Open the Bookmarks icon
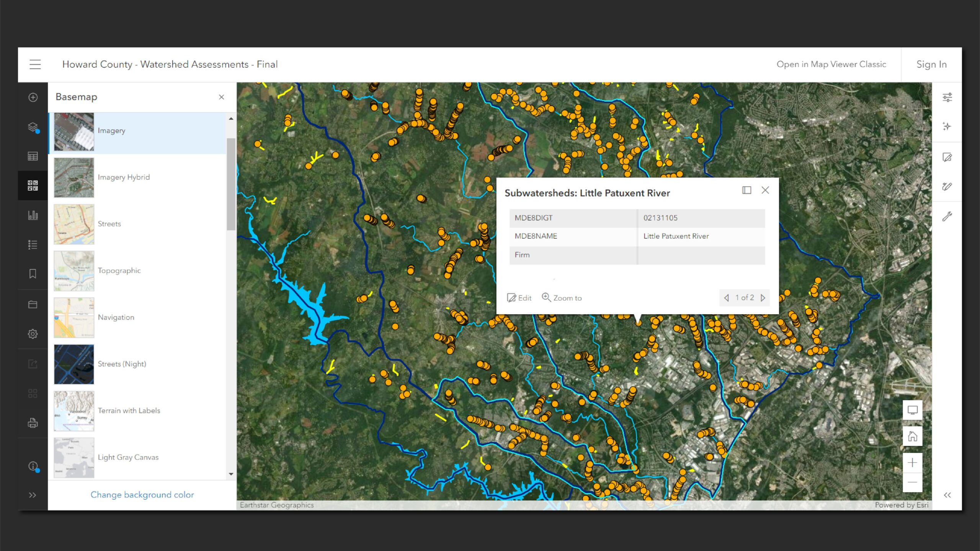 click(33, 274)
